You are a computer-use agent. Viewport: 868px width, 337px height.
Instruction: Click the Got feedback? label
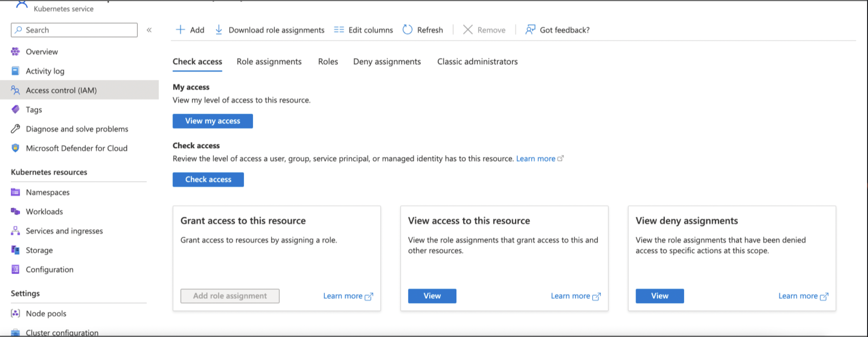pos(565,30)
